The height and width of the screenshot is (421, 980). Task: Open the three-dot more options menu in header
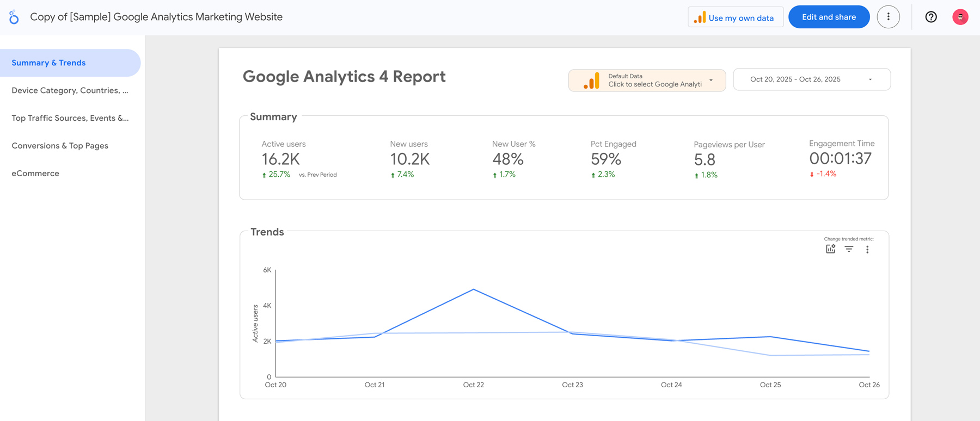click(888, 17)
